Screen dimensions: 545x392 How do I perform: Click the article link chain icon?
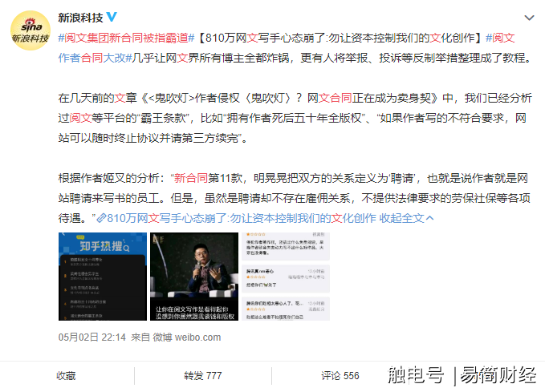coord(101,218)
